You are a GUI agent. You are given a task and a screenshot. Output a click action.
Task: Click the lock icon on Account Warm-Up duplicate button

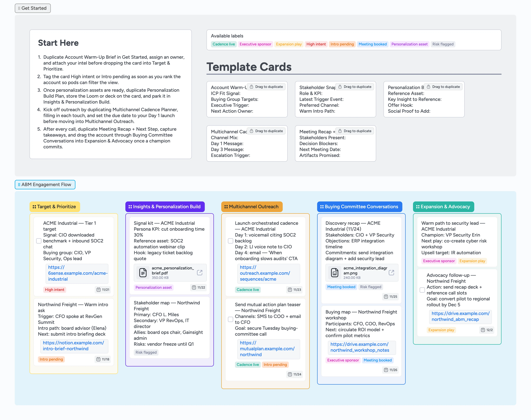[x=251, y=87]
